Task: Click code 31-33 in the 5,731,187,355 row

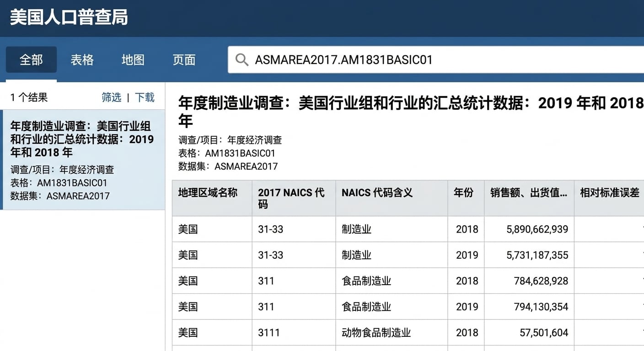Action: point(271,255)
